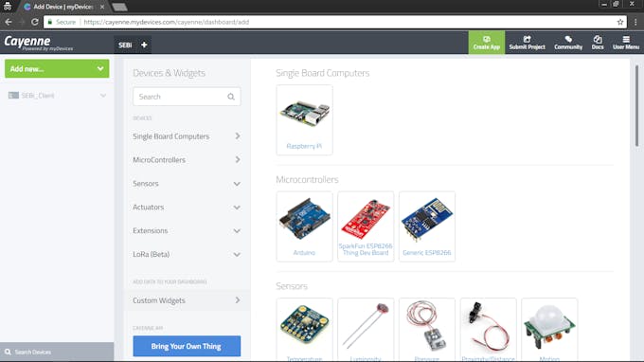Expand the Extensions category

187,230
